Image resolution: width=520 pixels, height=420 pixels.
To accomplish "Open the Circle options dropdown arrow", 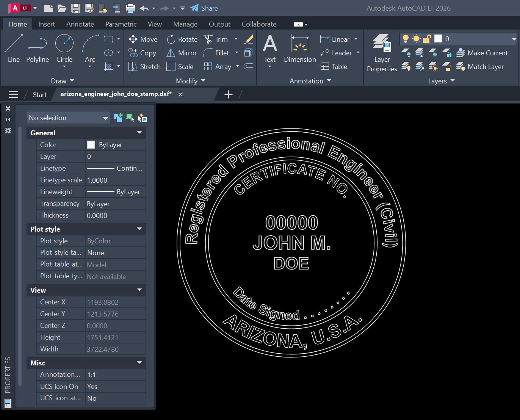I will click(x=64, y=67).
